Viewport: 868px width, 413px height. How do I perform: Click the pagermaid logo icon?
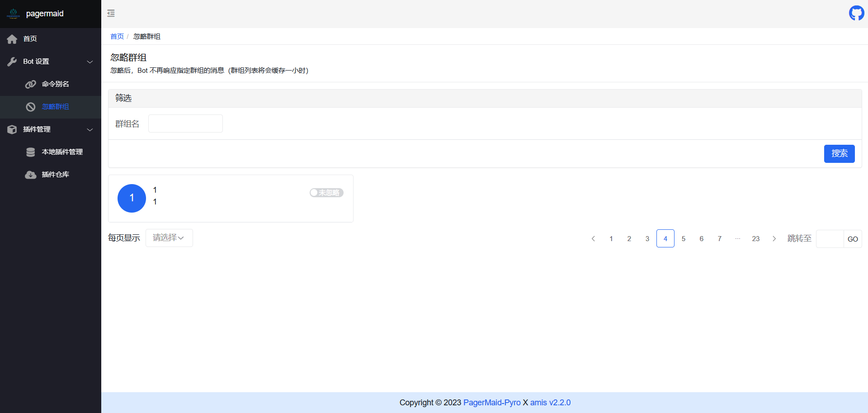coord(14,14)
